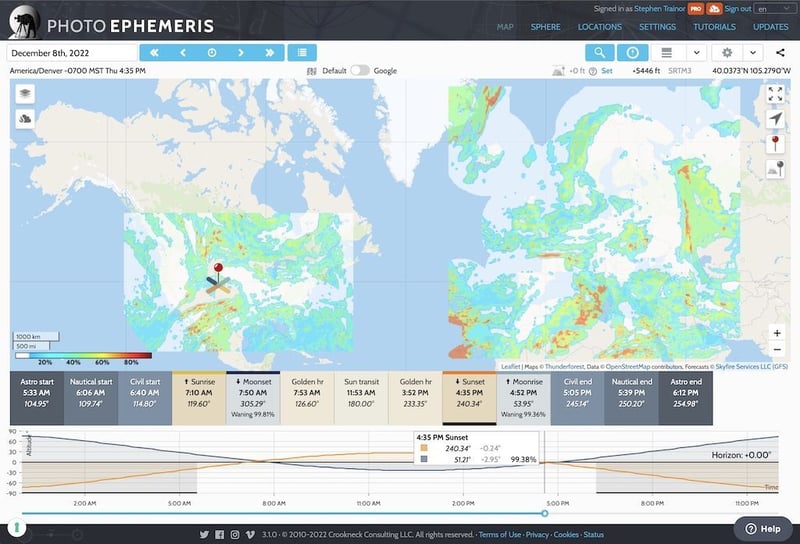
Task: Click the search magnifier button
Action: tap(599, 53)
